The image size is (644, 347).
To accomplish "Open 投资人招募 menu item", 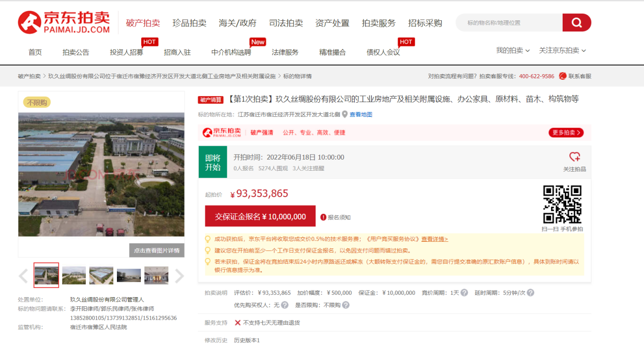I will tap(127, 52).
